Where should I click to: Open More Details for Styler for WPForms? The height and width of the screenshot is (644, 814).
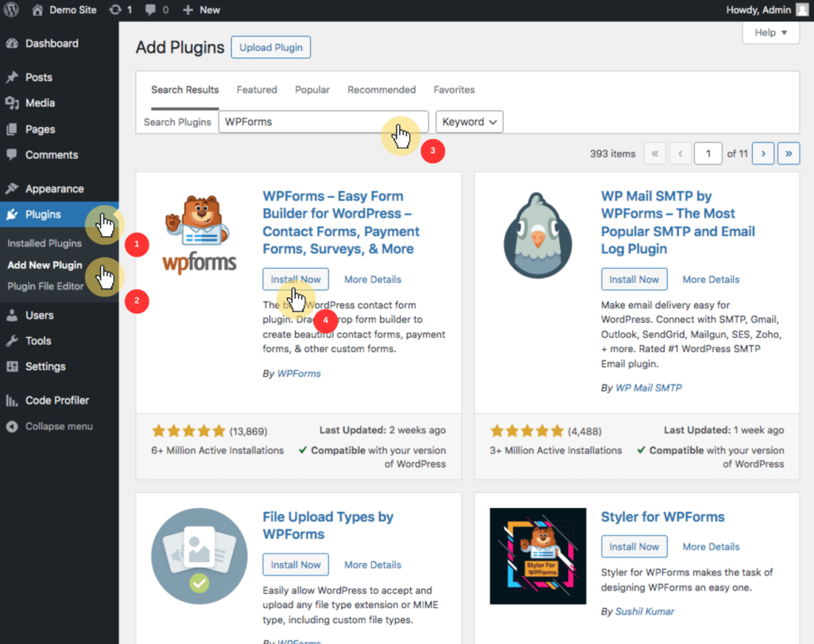[711, 547]
